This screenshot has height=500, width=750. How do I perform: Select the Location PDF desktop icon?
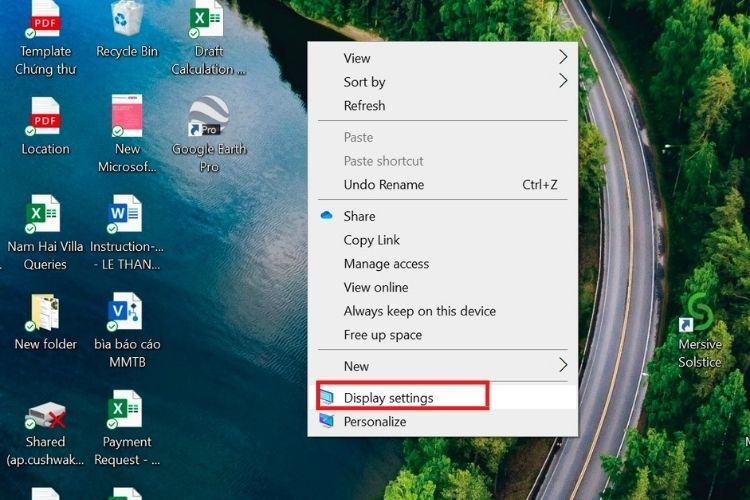click(44, 116)
